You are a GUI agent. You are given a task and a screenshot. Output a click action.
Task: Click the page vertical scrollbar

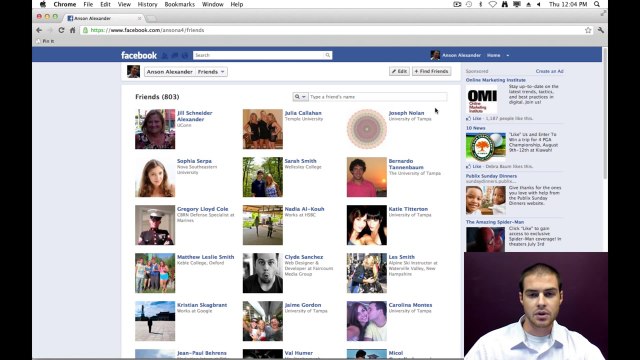(604, 112)
